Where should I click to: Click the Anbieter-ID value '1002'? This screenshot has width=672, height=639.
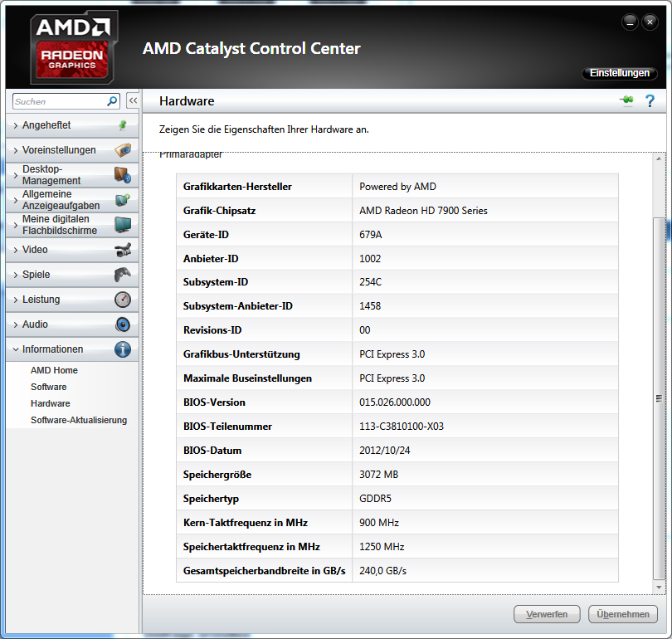pos(370,259)
